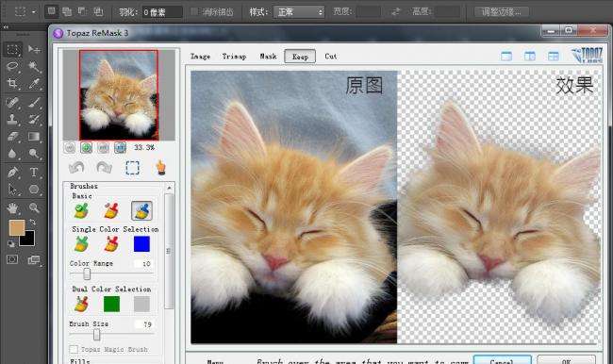Screen dimensions: 613x364
Task: Select the Eraser tool in Photoshop toolbox
Action: pyautogui.click(x=13, y=137)
